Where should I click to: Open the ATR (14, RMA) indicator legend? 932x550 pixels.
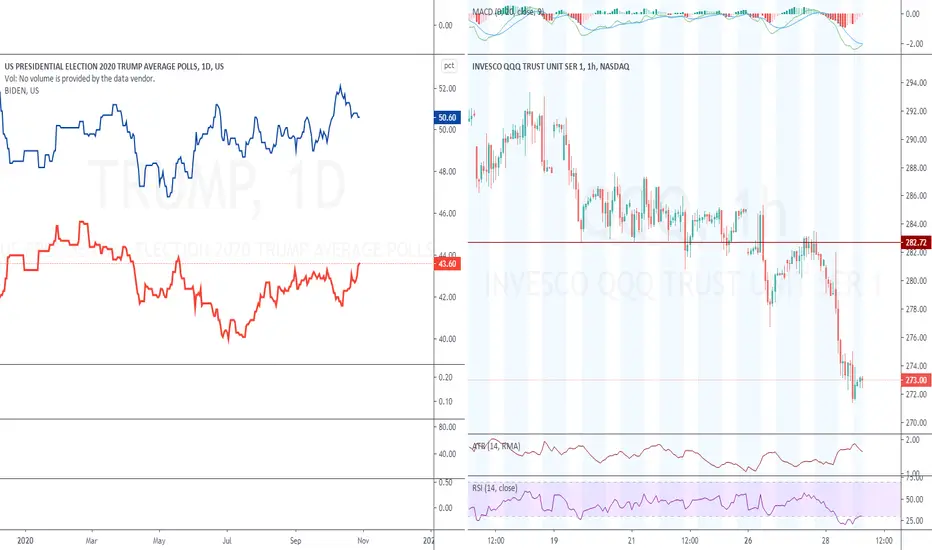(496, 446)
